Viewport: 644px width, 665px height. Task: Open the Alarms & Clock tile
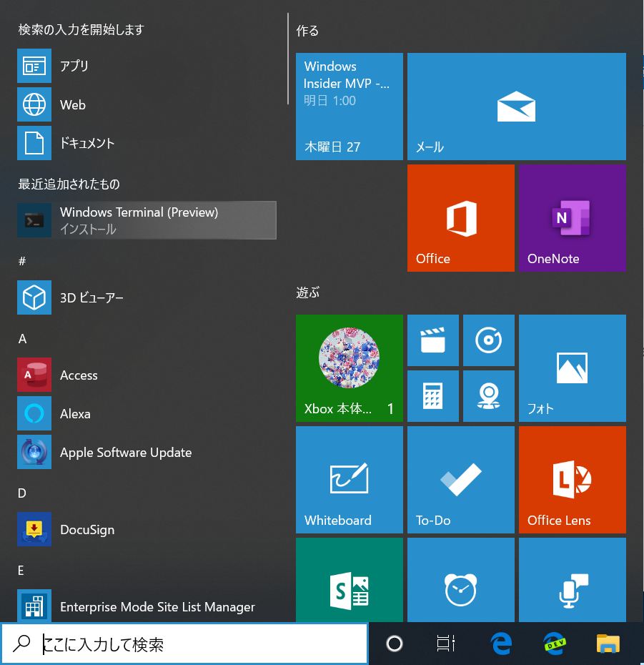tap(461, 580)
